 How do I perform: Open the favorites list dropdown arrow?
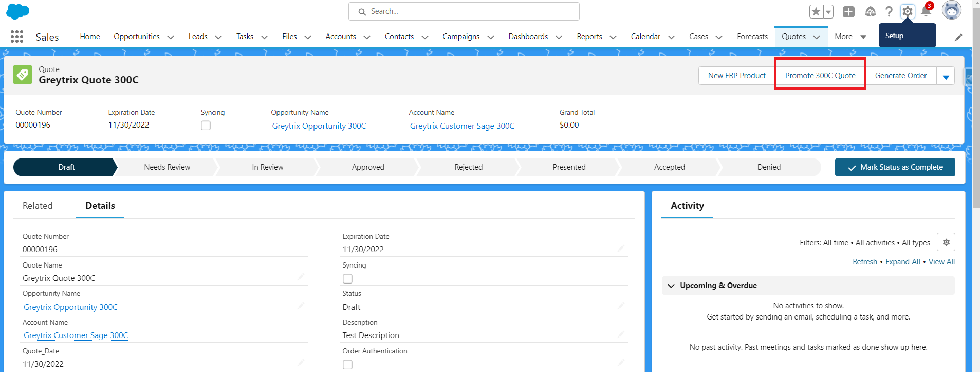[828, 11]
